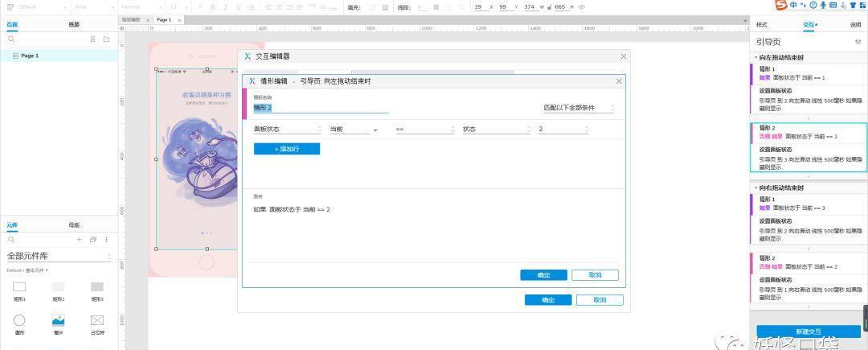This screenshot has width=868, height=350.
Task: Click the add library plus icon
Action: [79, 240]
